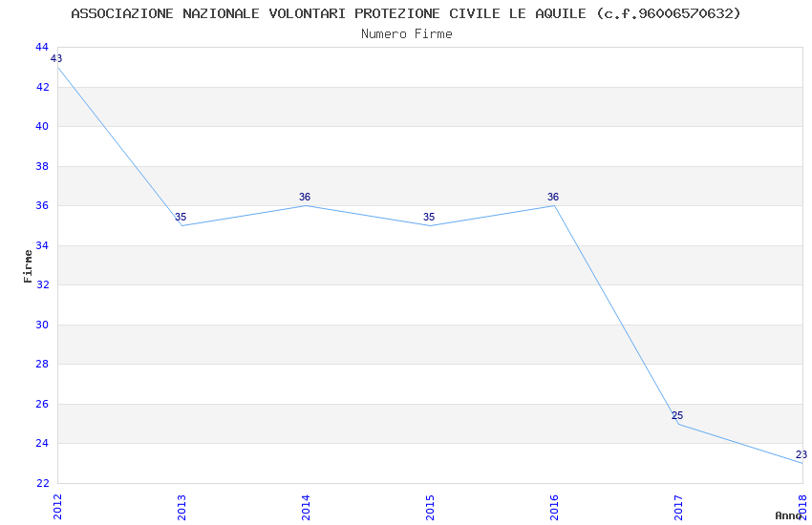Click the y-axis value 28

(42, 364)
